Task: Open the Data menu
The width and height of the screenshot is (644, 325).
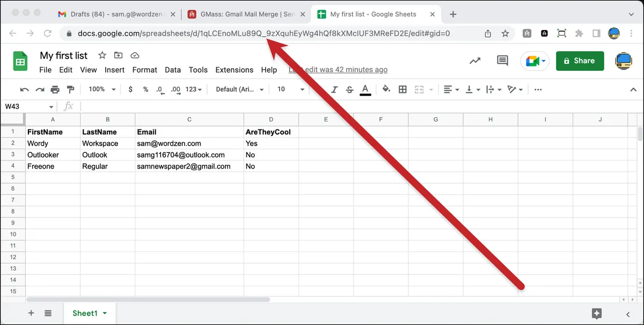Action: click(x=173, y=70)
